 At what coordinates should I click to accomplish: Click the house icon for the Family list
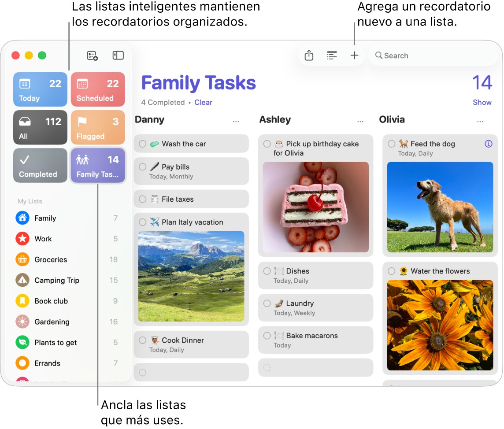(x=22, y=218)
